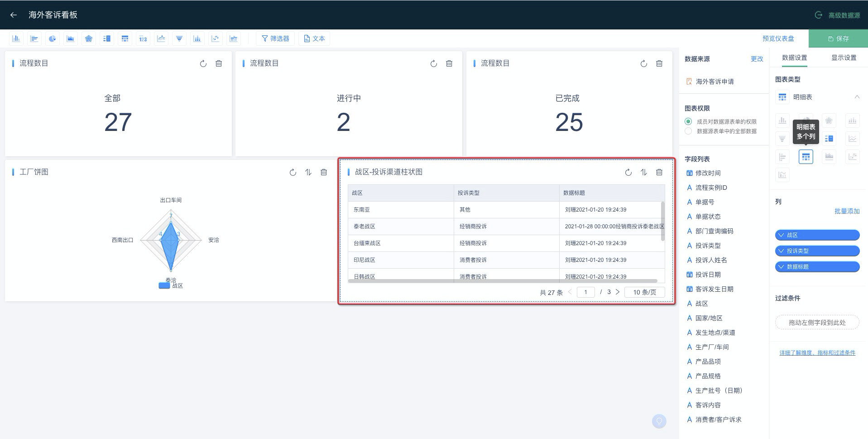Open 预览仪表盘 preview link
This screenshot has height=439, width=868.
click(x=778, y=39)
